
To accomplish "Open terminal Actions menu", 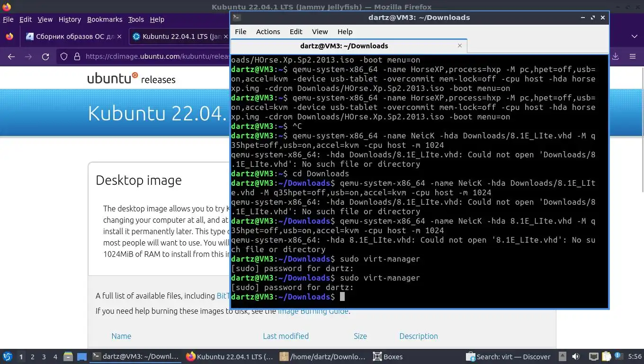I will (x=268, y=31).
